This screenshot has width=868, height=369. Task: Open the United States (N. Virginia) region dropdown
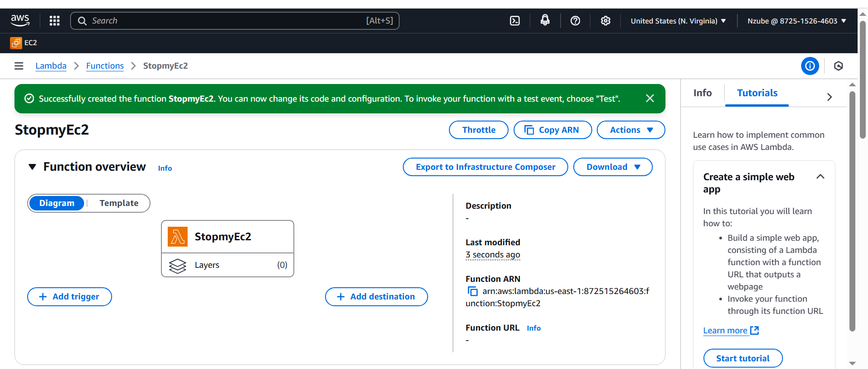click(678, 21)
